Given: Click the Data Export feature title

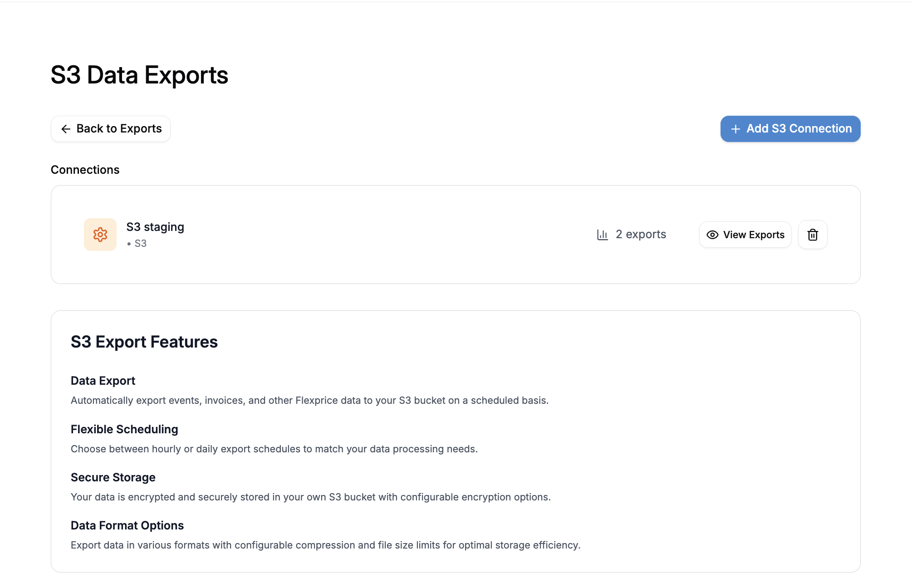Looking at the screenshot, I should (x=103, y=381).
